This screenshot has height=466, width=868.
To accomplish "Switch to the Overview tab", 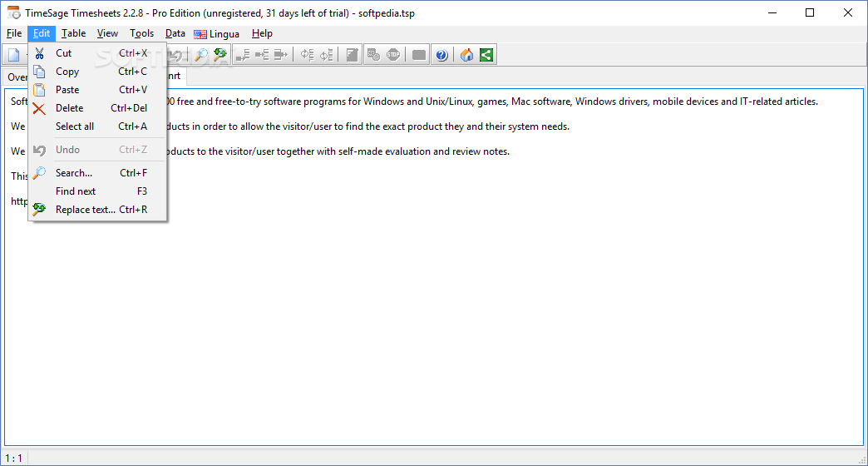I will (17, 77).
